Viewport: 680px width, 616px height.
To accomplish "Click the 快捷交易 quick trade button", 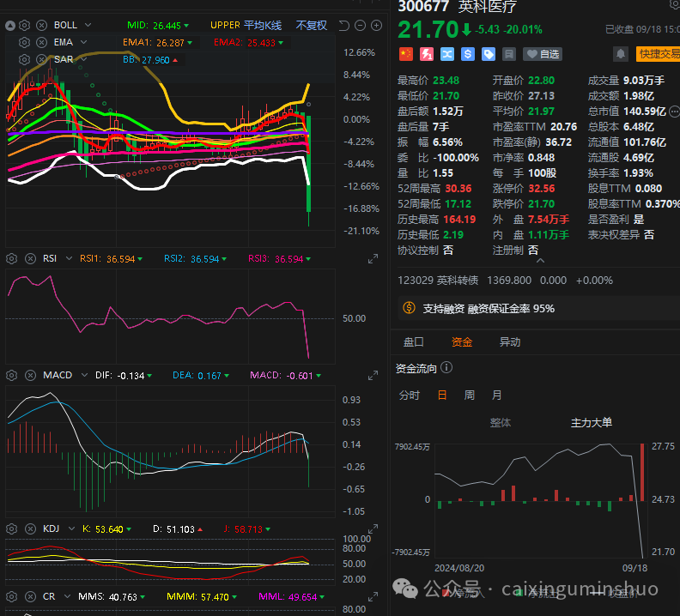I will point(658,54).
